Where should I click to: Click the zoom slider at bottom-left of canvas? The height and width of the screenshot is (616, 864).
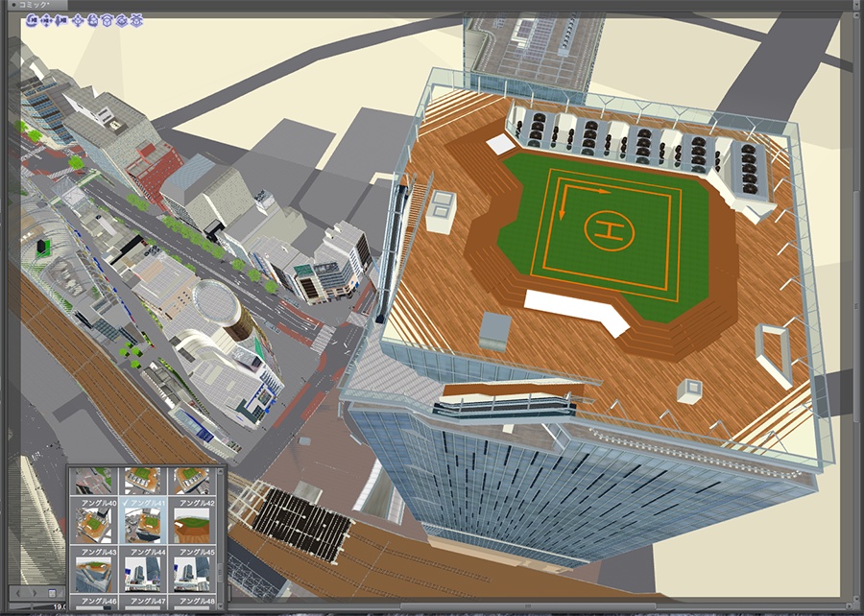pyautogui.click(x=31, y=606)
